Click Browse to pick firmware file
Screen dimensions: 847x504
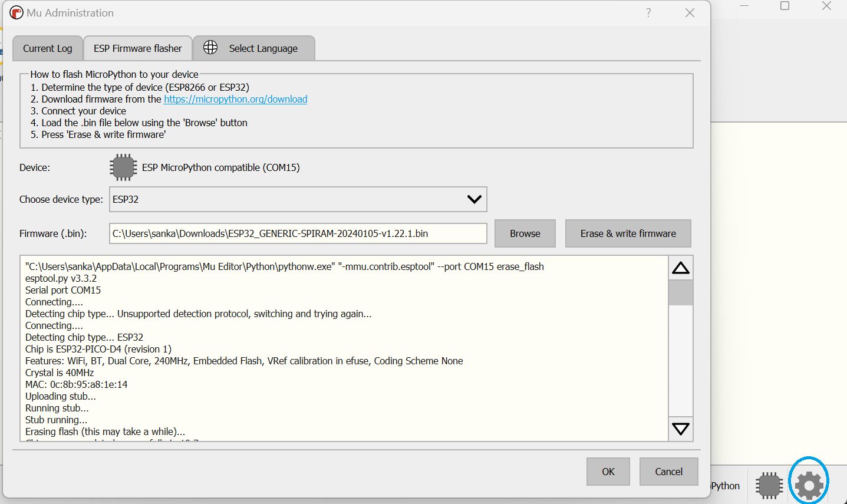click(525, 233)
